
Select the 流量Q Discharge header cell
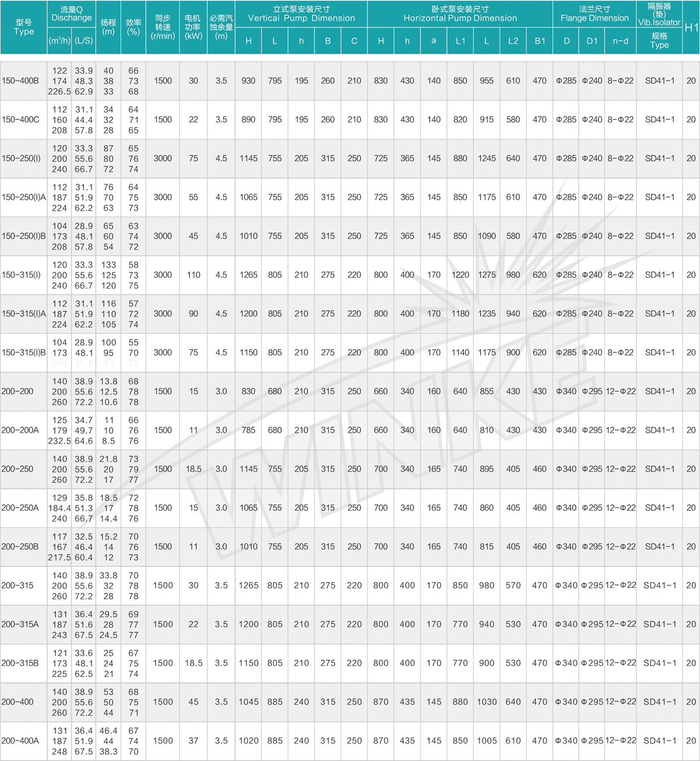(x=71, y=14)
